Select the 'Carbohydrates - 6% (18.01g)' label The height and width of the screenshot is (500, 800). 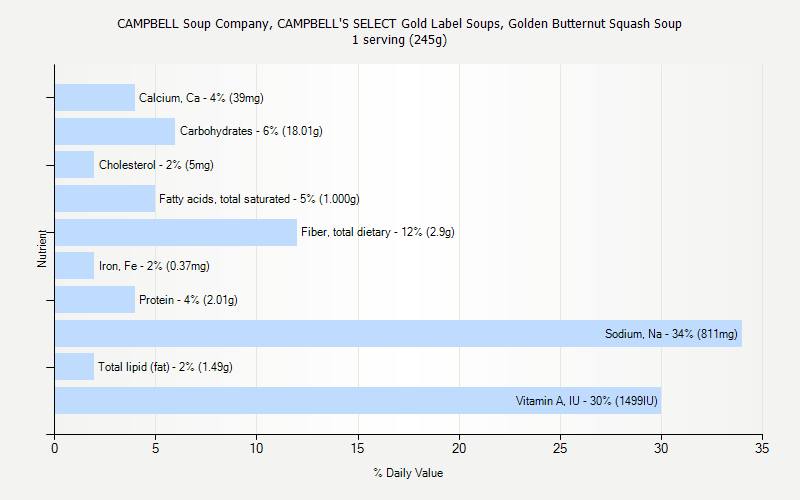(x=251, y=131)
